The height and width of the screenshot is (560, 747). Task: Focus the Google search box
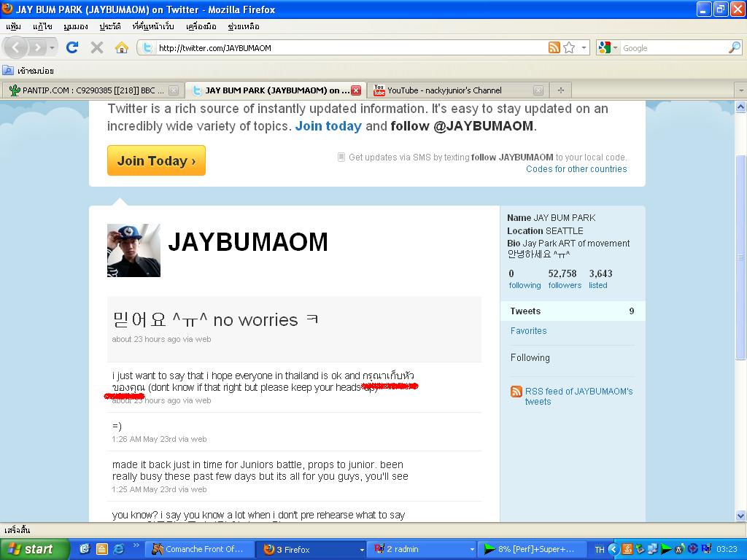tap(674, 47)
